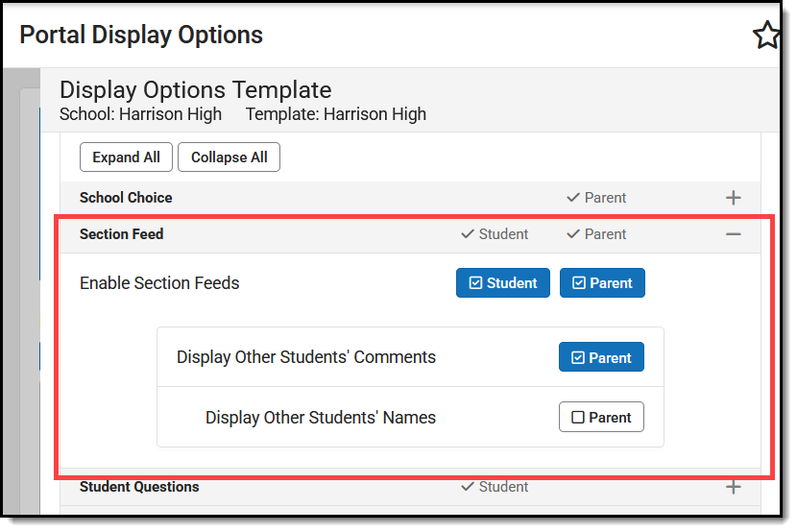Uncheck Parent for Display Other Students' Comments

click(601, 357)
